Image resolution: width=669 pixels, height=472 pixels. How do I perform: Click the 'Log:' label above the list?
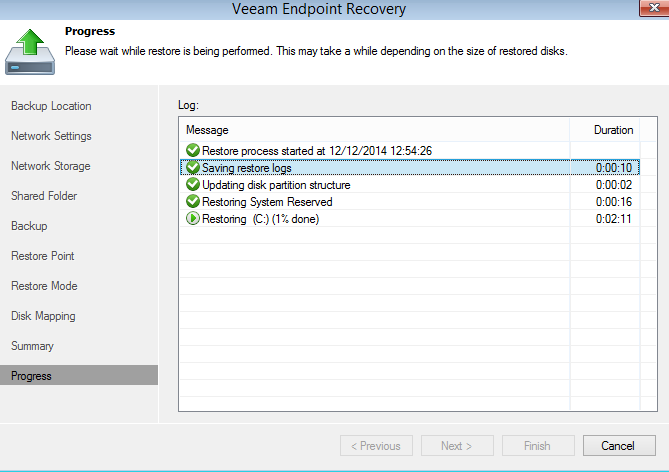(188, 105)
